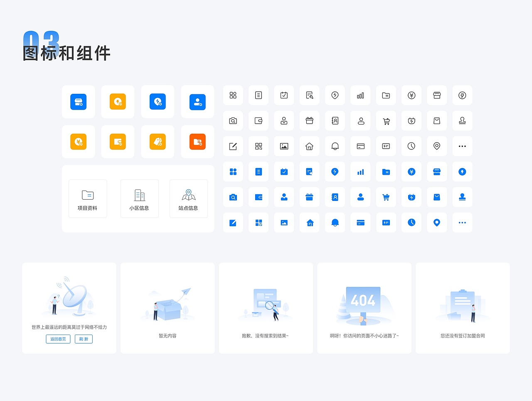Select the blue location pin icon

[437, 223]
